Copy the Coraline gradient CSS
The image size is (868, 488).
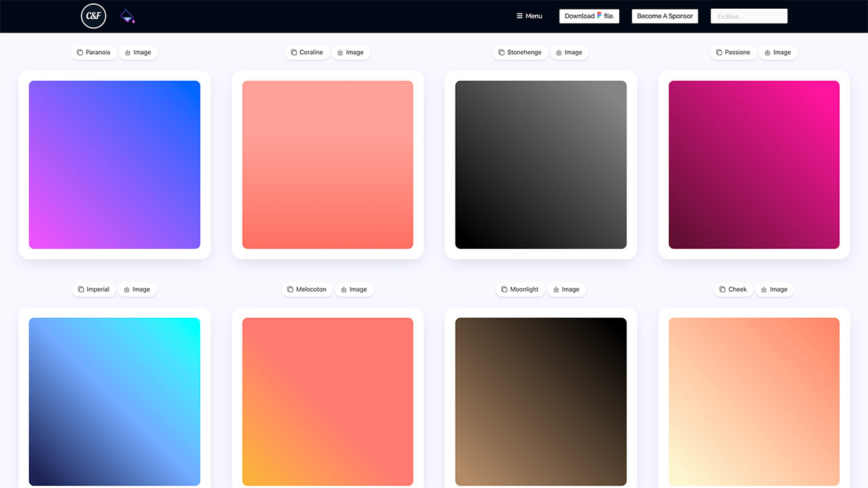coord(307,52)
